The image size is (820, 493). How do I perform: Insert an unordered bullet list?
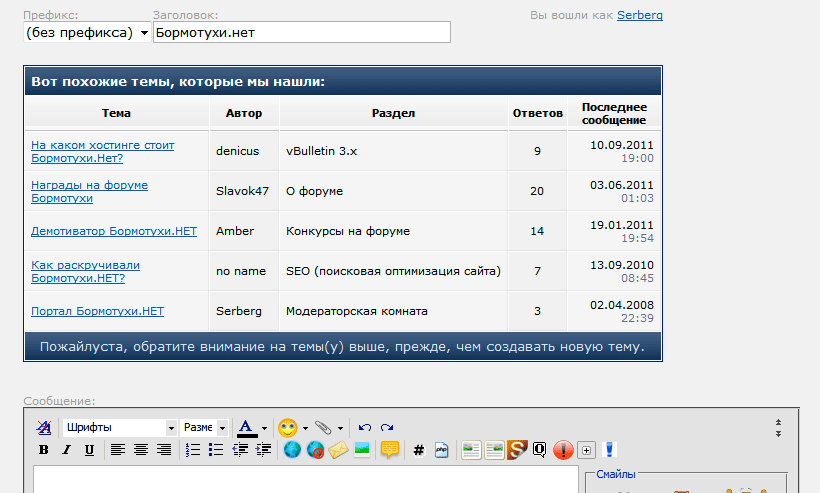[216, 450]
